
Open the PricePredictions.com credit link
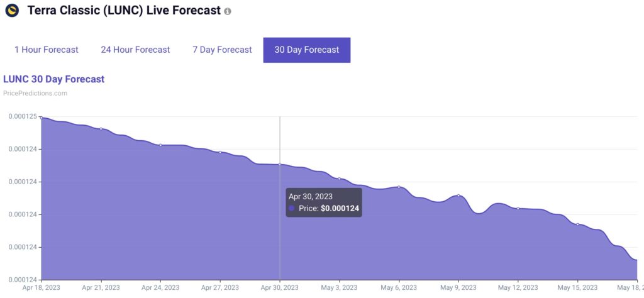(35, 93)
